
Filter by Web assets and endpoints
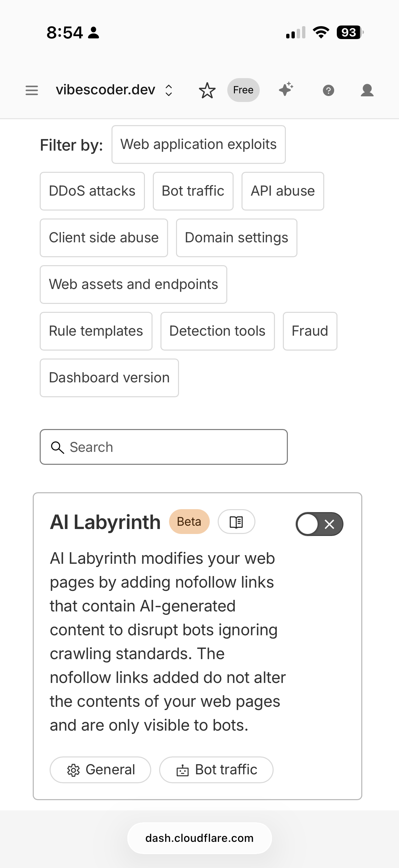coord(133,284)
